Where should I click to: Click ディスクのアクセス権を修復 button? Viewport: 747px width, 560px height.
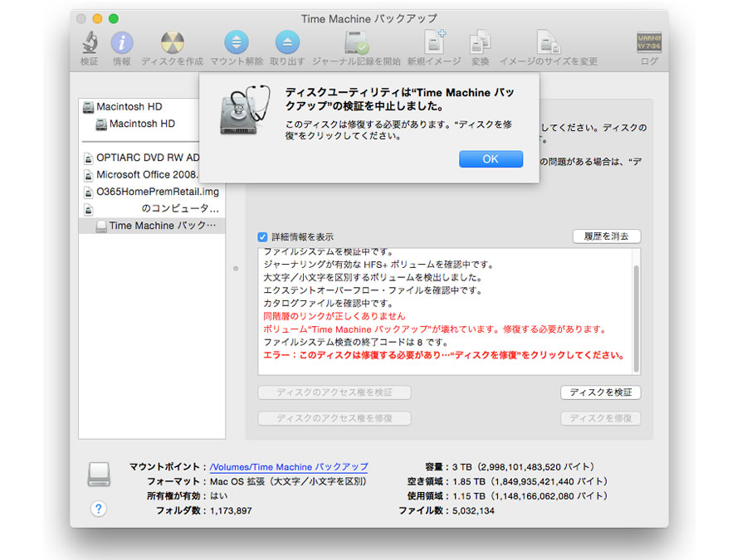(334, 418)
